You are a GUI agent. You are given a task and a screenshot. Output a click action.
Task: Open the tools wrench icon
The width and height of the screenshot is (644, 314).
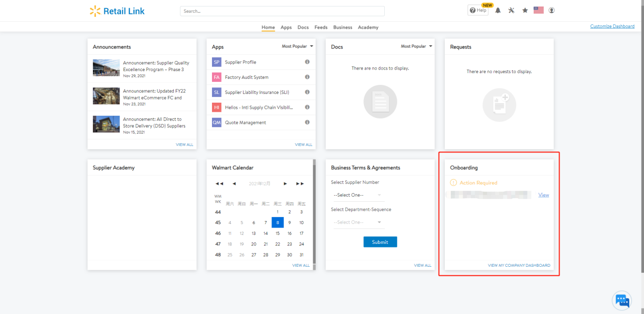tap(511, 10)
